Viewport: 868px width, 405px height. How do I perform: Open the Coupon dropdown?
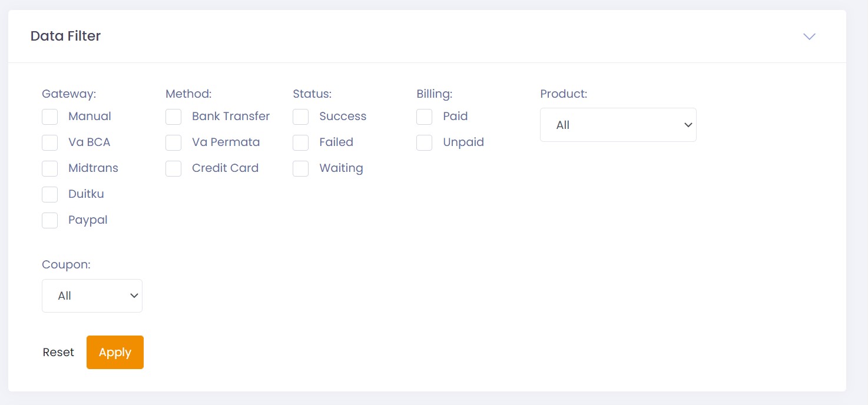pos(92,296)
